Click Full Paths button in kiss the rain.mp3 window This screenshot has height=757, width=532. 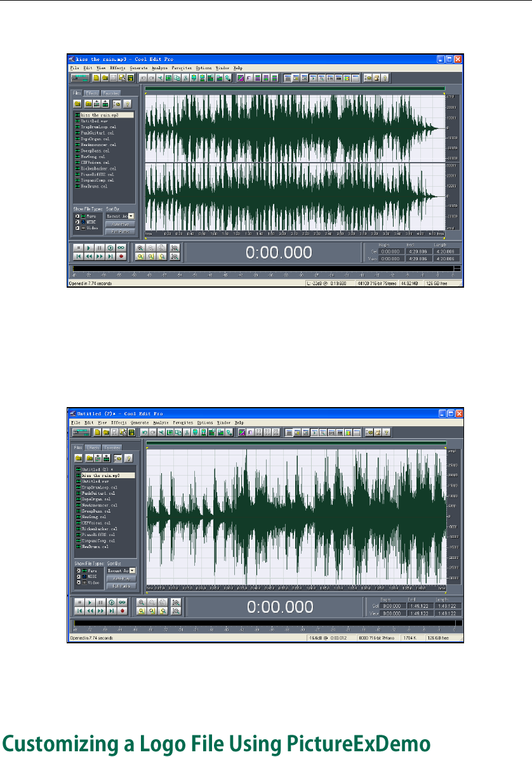click(120, 232)
